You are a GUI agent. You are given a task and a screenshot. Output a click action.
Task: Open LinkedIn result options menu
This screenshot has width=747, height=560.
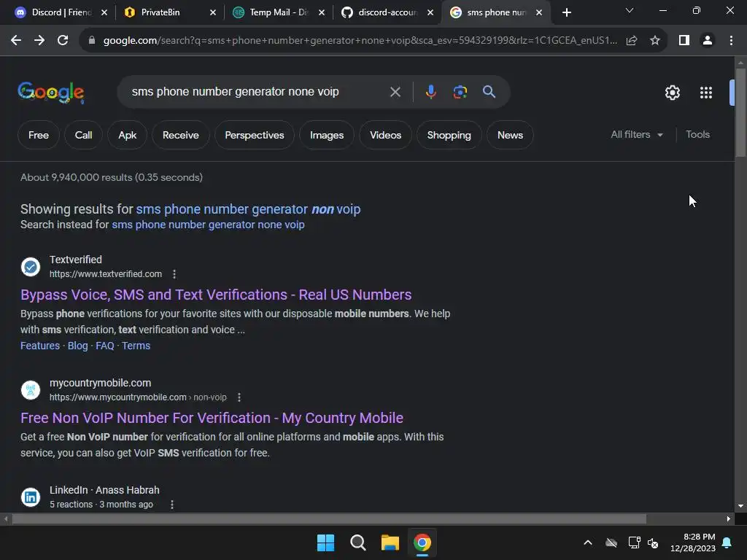[x=172, y=505]
